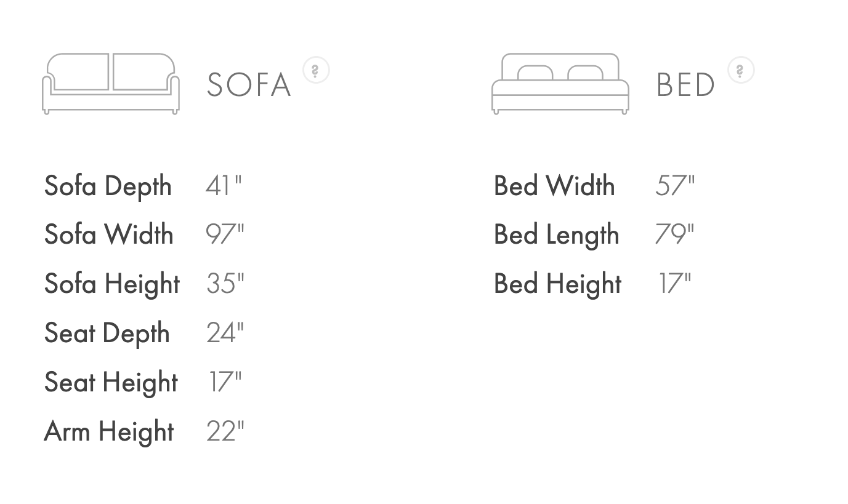This screenshot has height=504, width=848.
Task: Select the Bed Height label
Action: pos(558,284)
